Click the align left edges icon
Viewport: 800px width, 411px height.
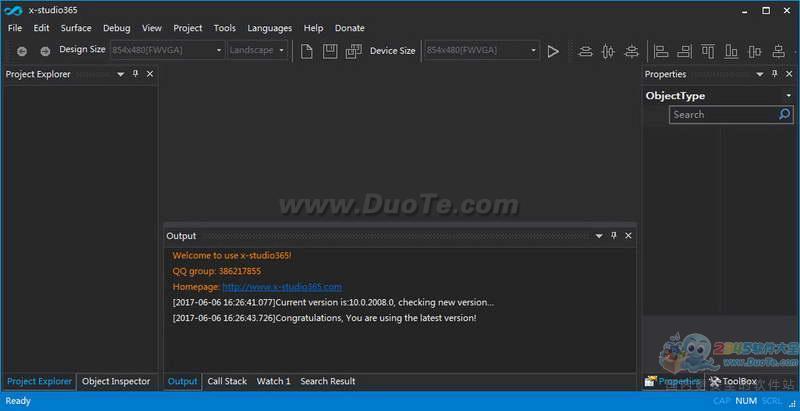(661, 51)
